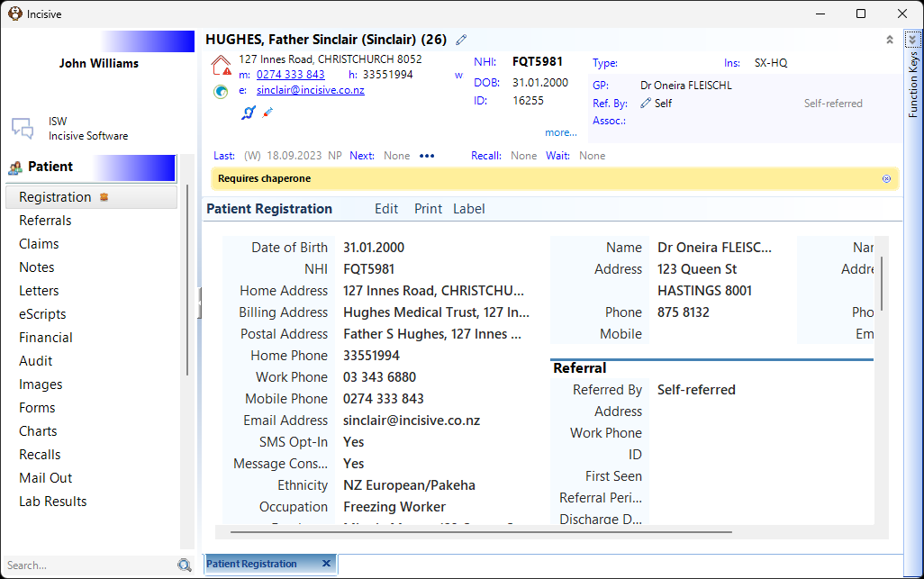This screenshot has width=924, height=579.
Task: Open Mail Out in the sidebar
Action: click(45, 478)
